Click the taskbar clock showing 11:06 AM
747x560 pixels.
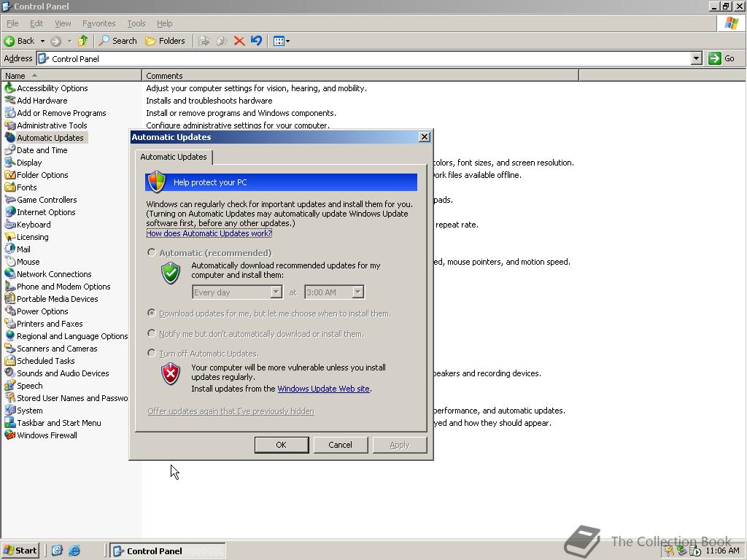(x=722, y=551)
